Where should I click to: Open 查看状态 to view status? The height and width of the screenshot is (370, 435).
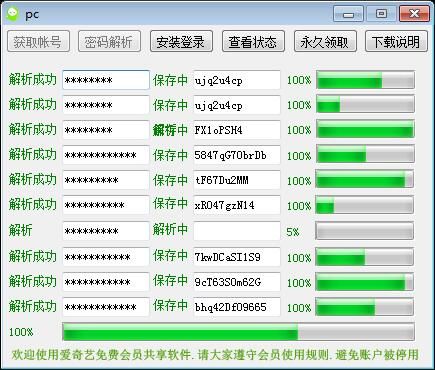[253, 41]
